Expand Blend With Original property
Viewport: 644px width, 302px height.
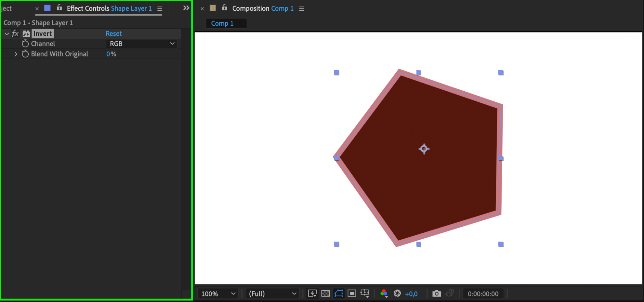point(16,54)
